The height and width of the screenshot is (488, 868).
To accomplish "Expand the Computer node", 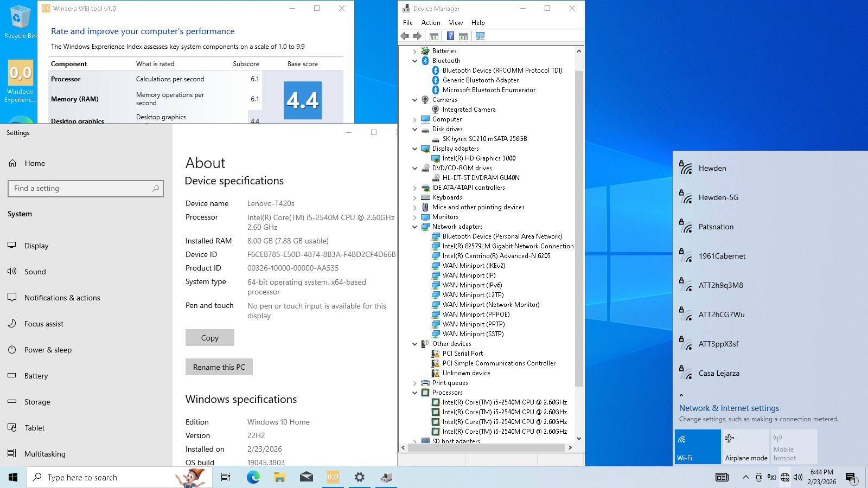I will click(x=415, y=119).
